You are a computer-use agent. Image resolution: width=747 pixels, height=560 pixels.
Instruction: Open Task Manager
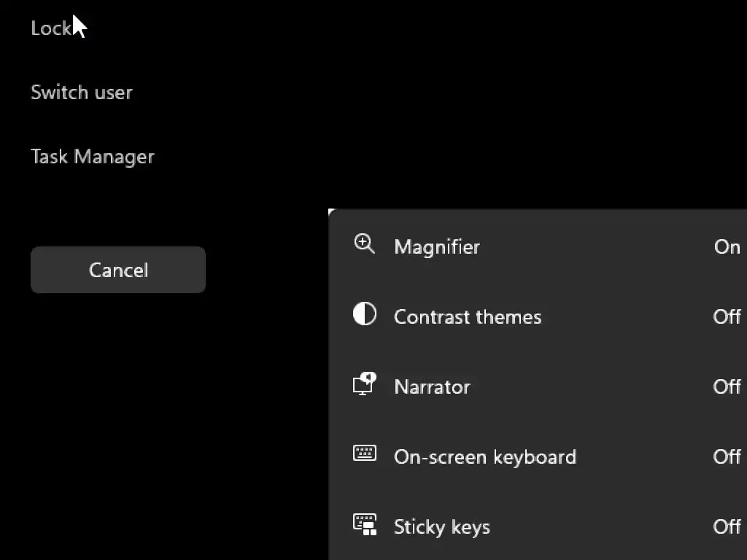(93, 157)
